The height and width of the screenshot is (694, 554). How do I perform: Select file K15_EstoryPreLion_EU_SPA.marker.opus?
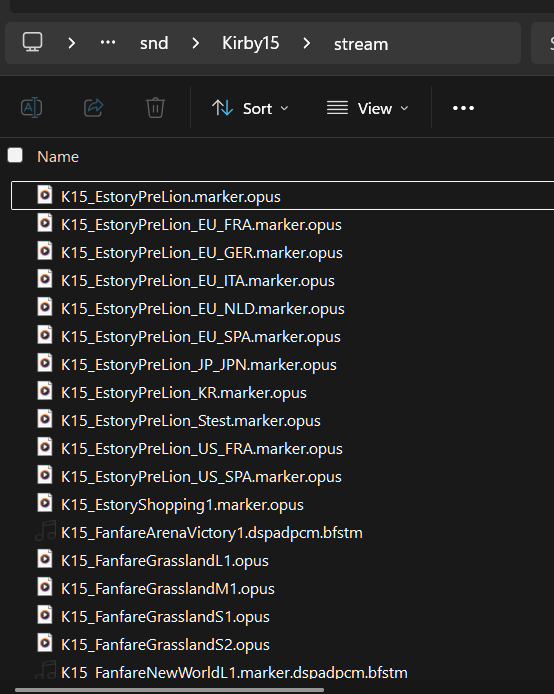pyautogui.click(x=201, y=336)
